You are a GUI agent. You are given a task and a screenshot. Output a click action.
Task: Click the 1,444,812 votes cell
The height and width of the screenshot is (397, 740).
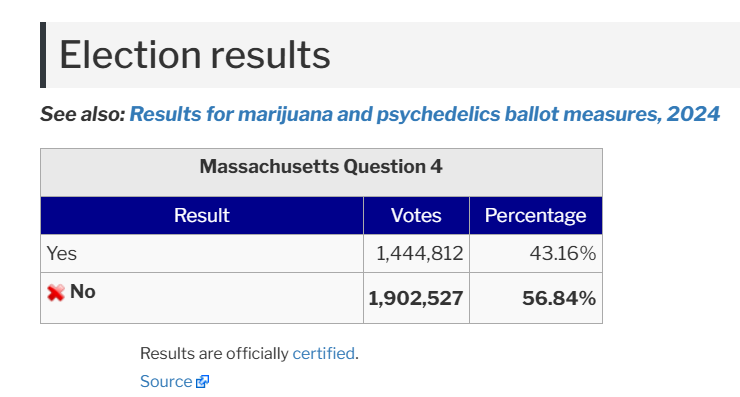coord(416,253)
